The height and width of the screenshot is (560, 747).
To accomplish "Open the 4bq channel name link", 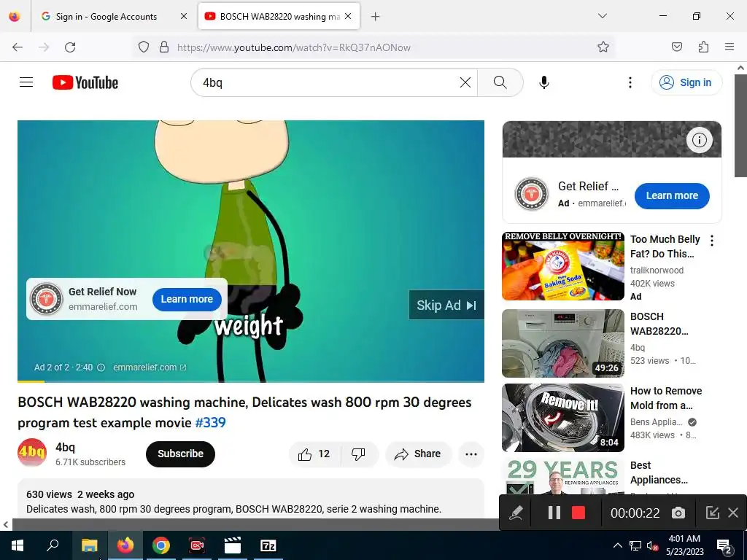I will 65,447.
